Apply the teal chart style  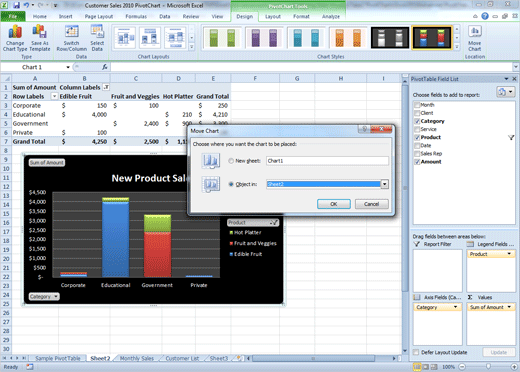tap(306, 38)
